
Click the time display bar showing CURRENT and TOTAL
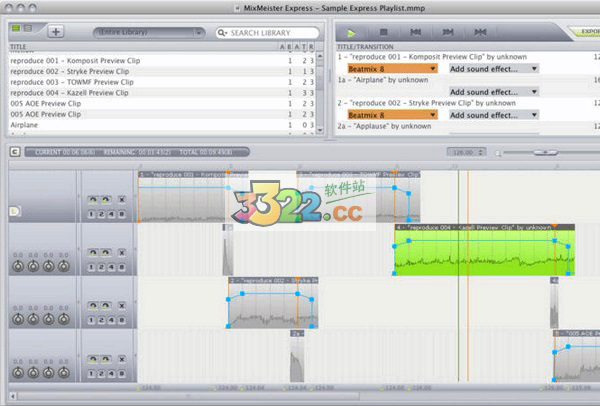click(x=137, y=152)
